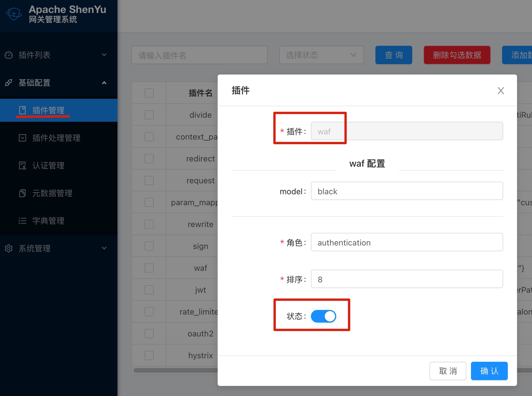Click the Apache ShenYu shield logo
532x396 pixels.
[x=14, y=14]
